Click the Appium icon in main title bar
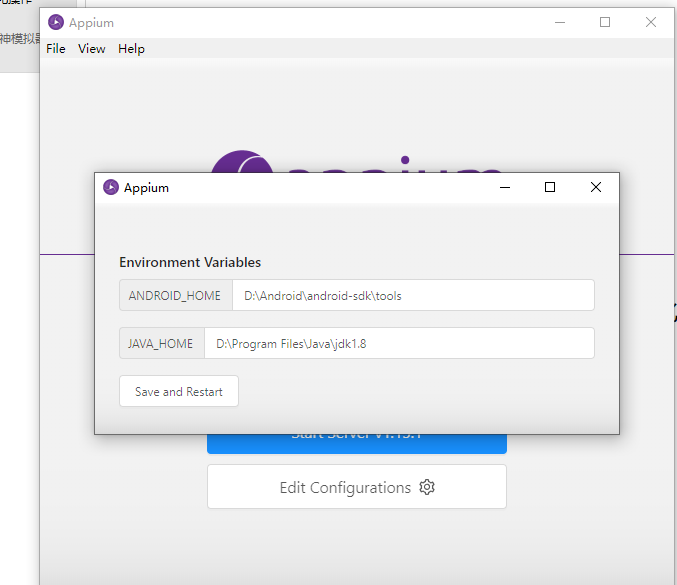 pyautogui.click(x=56, y=22)
